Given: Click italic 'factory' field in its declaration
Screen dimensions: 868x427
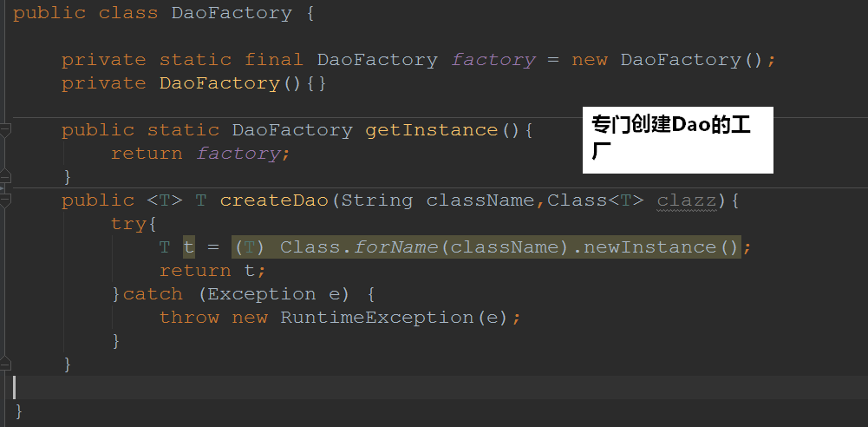Looking at the screenshot, I should [493, 59].
